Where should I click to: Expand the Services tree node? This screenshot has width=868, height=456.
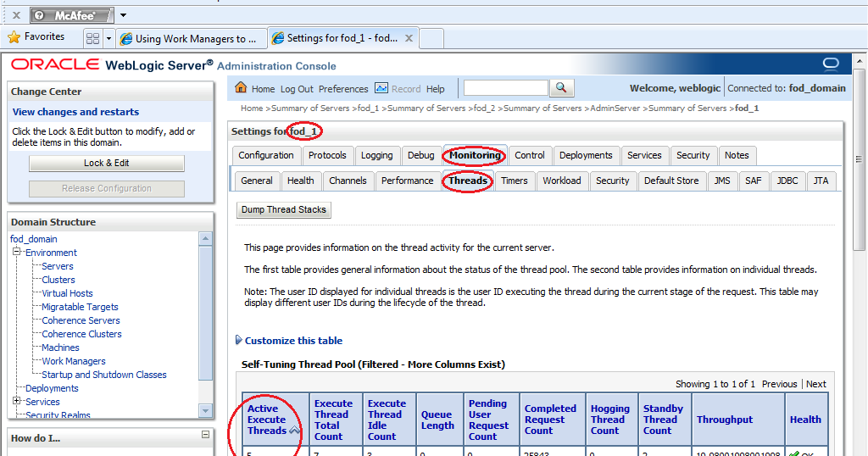coord(17,401)
